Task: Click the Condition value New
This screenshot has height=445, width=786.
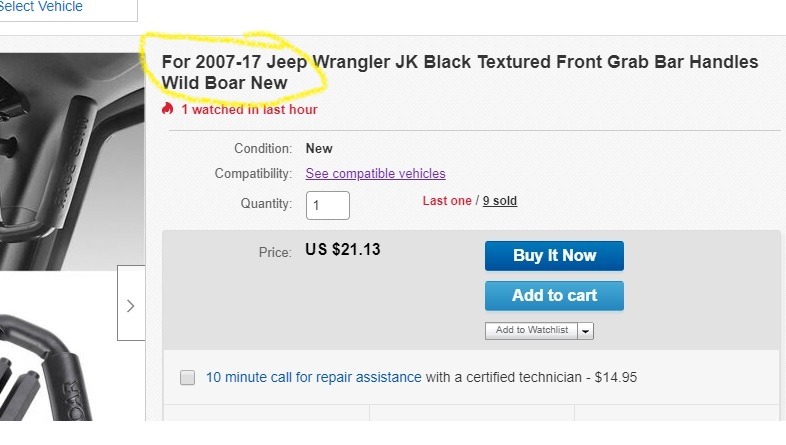Action: [319, 149]
